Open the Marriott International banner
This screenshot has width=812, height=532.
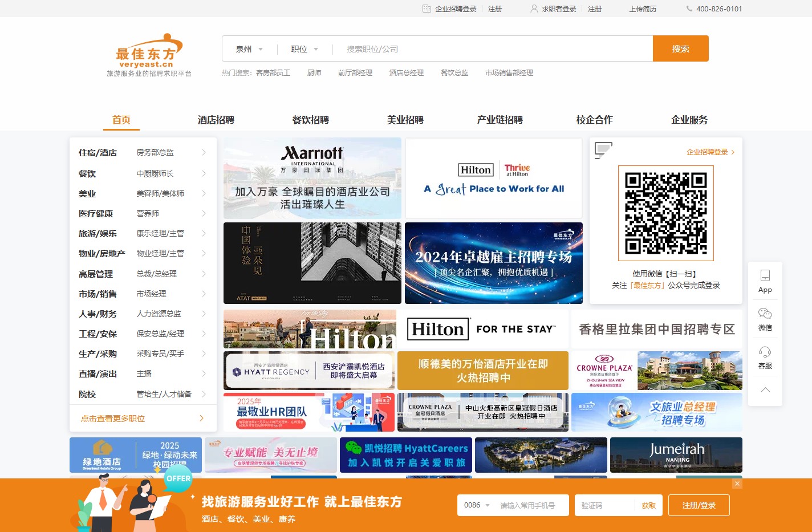coord(312,178)
